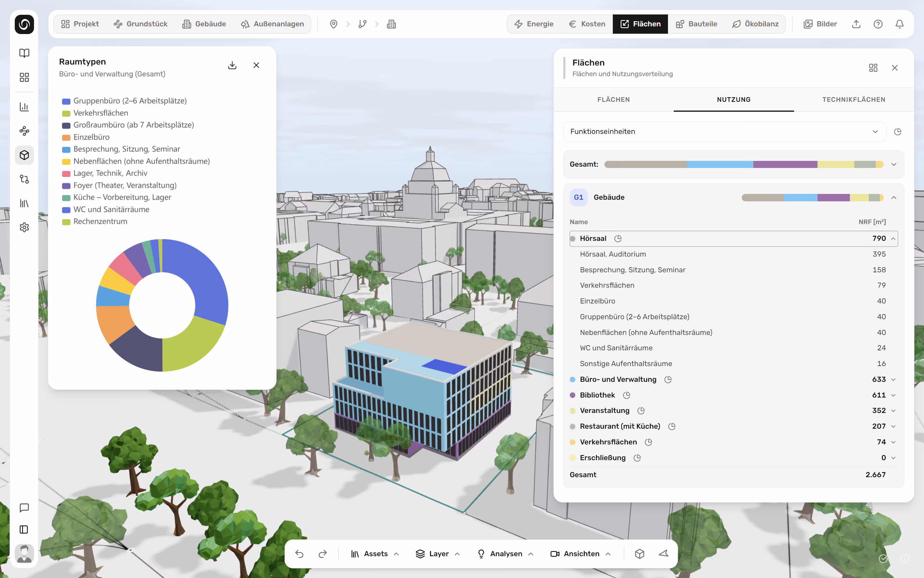The image size is (924, 578).
Task: Toggle the Flächen panel grid layout icon
Action: tap(873, 68)
